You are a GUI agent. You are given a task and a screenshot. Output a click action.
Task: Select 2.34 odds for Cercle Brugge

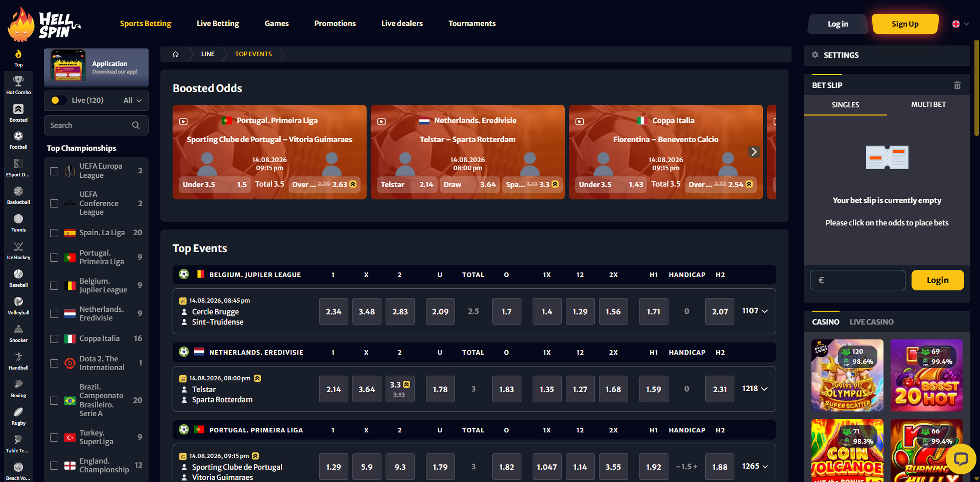tap(333, 311)
